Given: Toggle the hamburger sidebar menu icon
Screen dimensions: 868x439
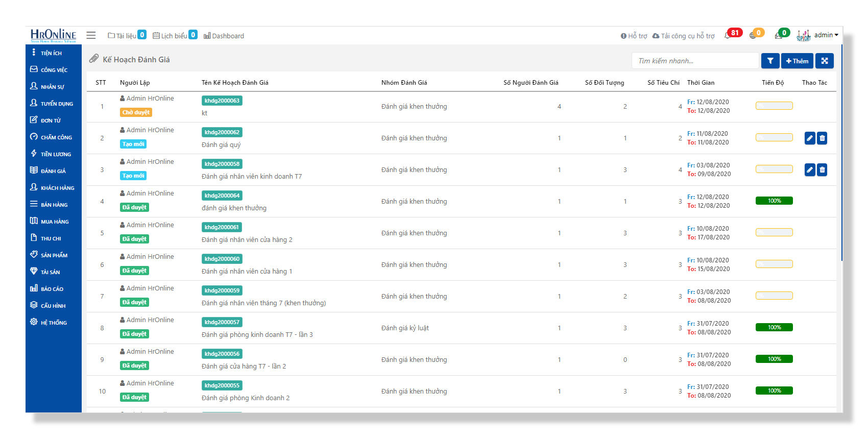Looking at the screenshot, I should [91, 35].
